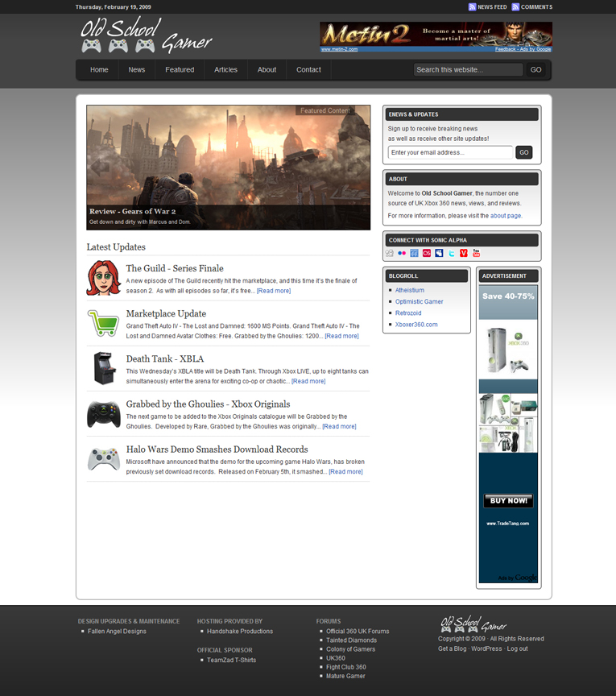Open the Atheistium blogroll link

[x=410, y=290]
